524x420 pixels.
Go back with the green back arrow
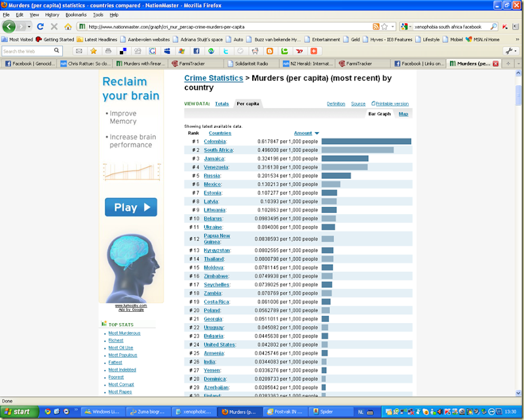9,26
